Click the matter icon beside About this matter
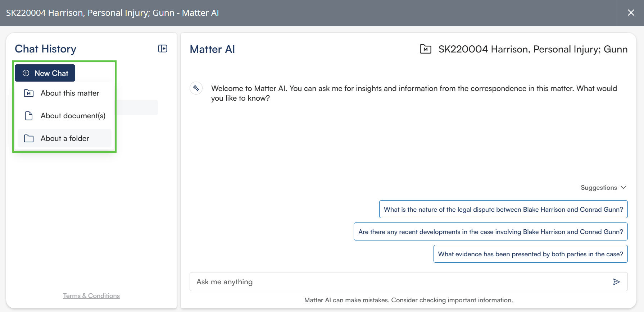This screenshot has height=312, width=644. coord(29,93)
